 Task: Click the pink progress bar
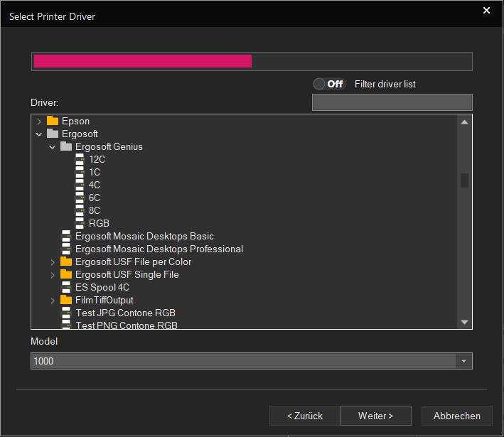point(143,61)
